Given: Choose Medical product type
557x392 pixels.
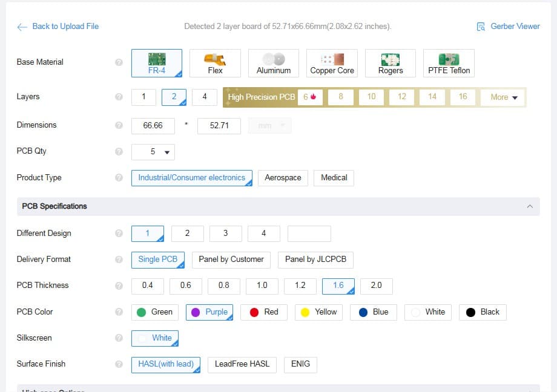Looking at the screenshot, I should pos(334,178).
